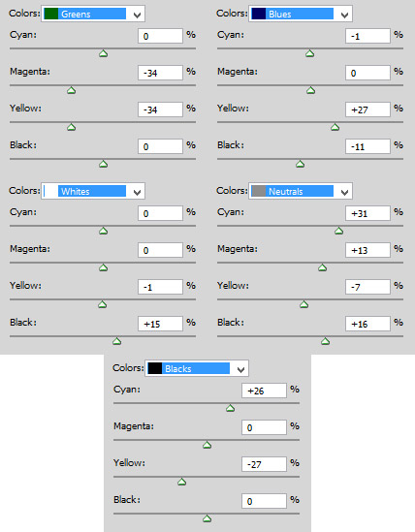Select the Blacks Cyan field showing +26
The height and width of the screenshot is (532, 415).
click(x=264, y=391)
